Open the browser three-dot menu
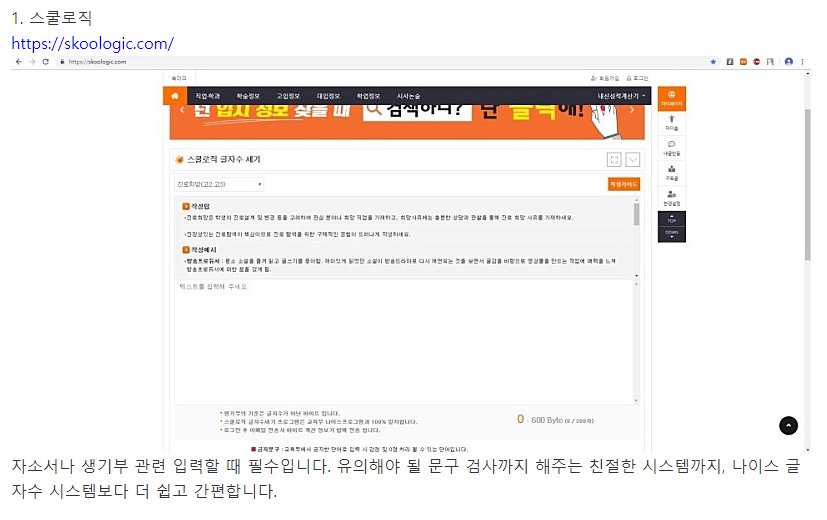 [802, 62]
